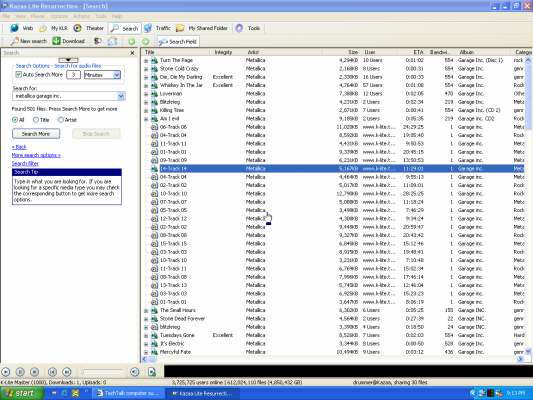Open the Windows Start button
The width and height of the screenshot is (533, 400).
click(22, 393)
